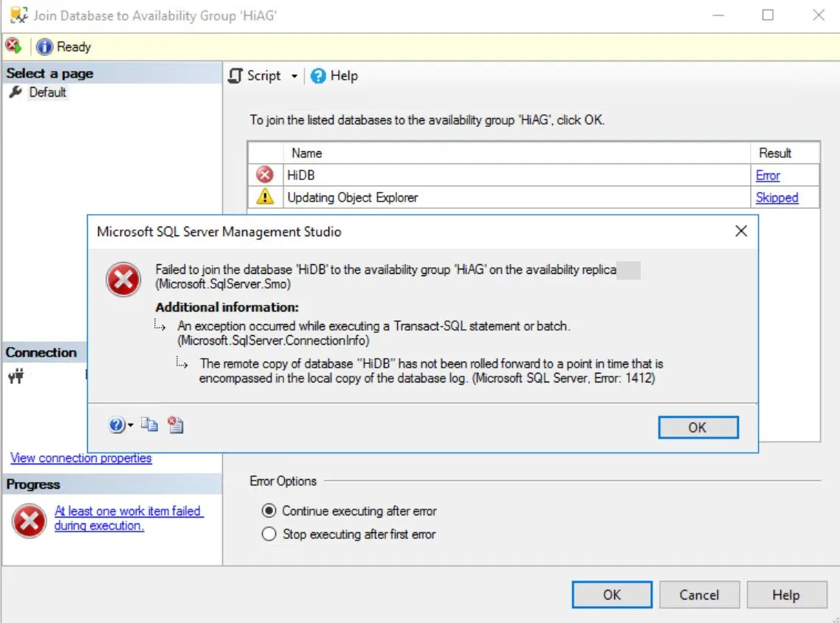This screenshot has width=840, height=623.
Task: Maximize the Join Database window
Action: click(768, 15)
